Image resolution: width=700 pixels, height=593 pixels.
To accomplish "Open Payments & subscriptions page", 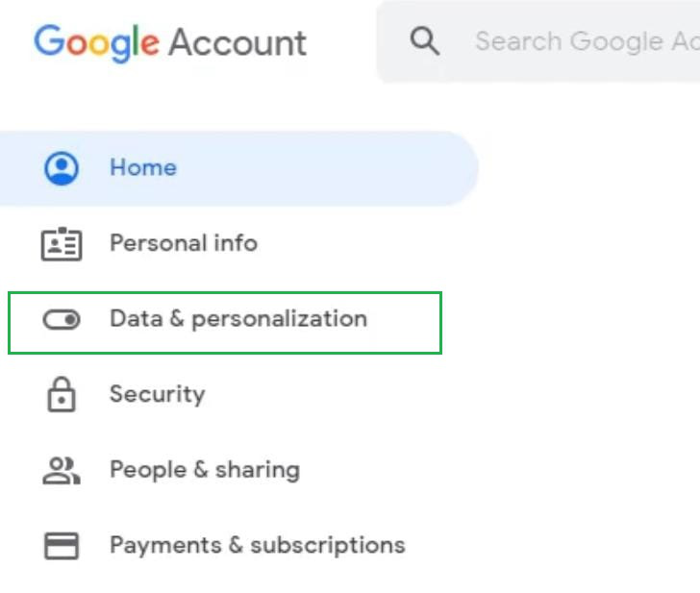I will point(258,546).
